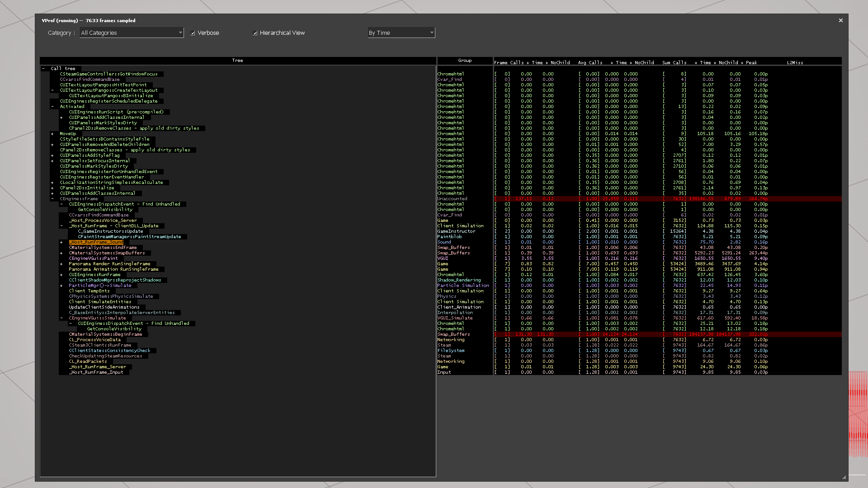
Task: Uncheck Hierarchical View
Action: [x=255, y=33]
